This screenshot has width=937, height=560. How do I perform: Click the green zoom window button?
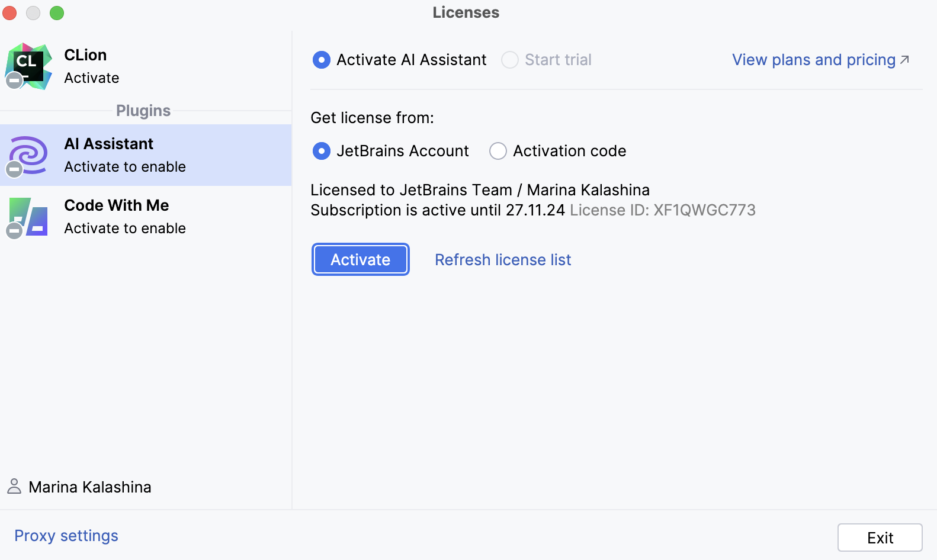tap(57, 12)
